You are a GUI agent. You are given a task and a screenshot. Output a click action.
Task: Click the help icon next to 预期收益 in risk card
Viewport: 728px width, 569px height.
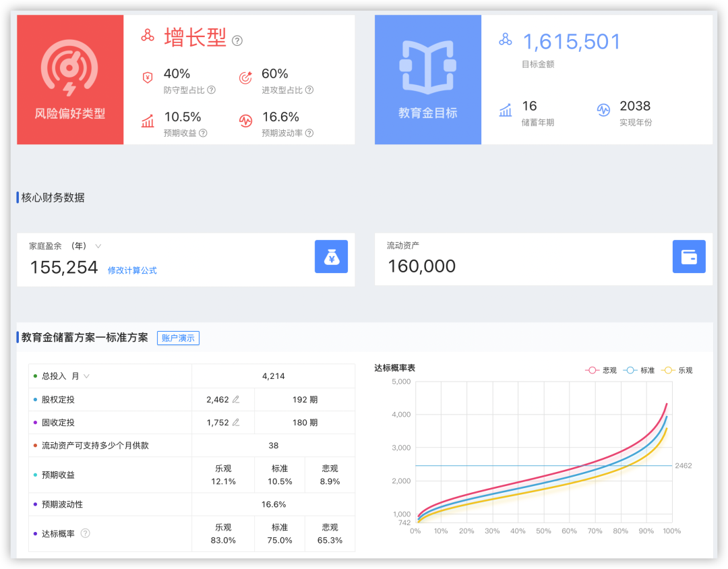(x=204, y=133)
